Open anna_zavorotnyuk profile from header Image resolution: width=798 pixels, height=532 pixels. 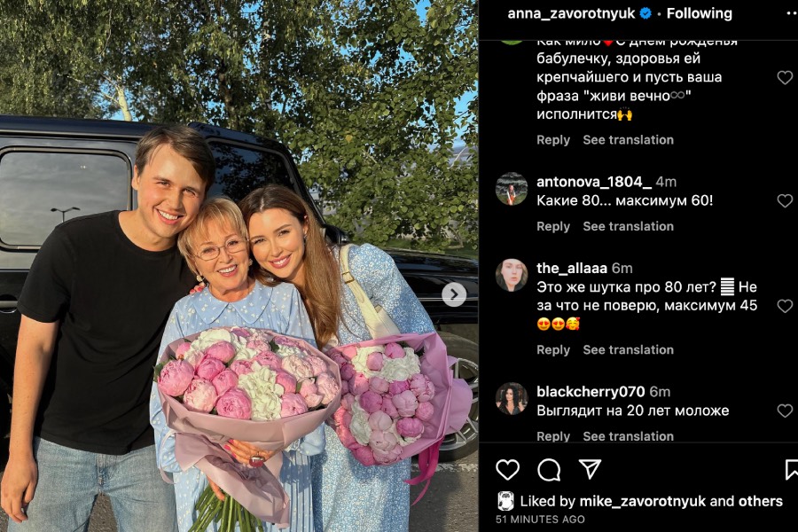(571, 14)
